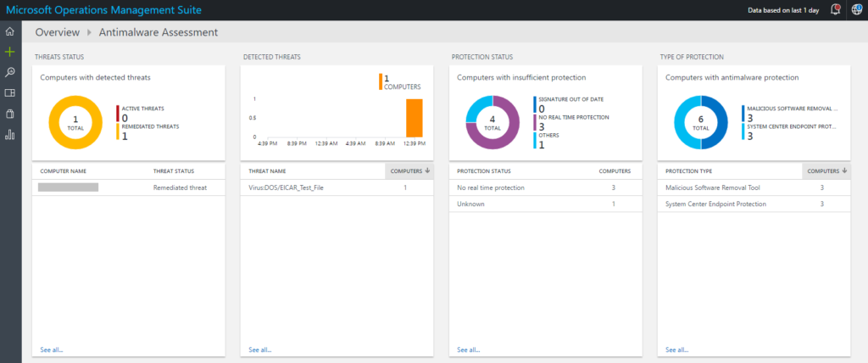
Task: Open the Log Search magnifier icon
Action: tap(9, 72)
